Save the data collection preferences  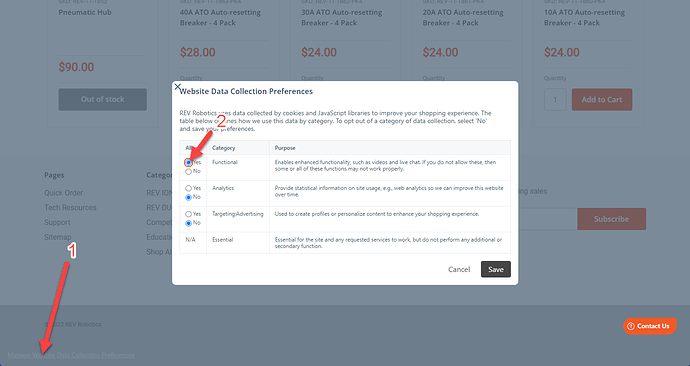pyautogui.click(x=495, y=269)
